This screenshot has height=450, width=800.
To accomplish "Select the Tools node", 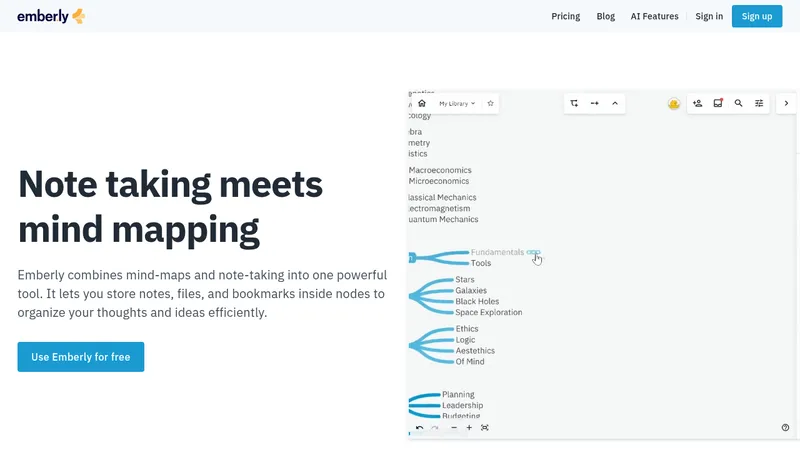I will pos(481,263).
